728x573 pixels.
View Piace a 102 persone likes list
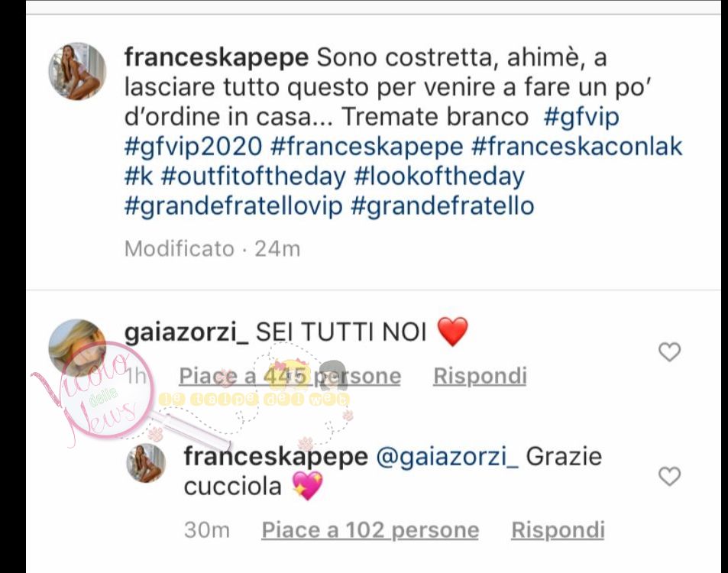[370, 529]
